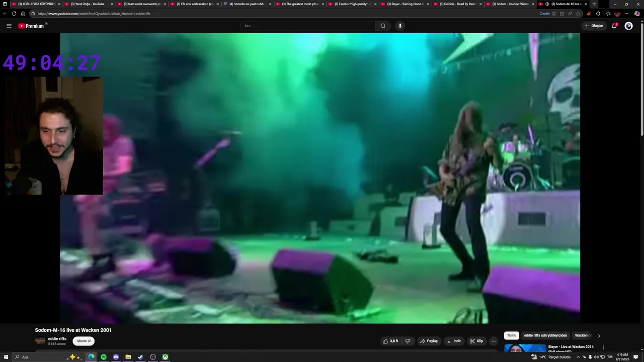Open browser extensions puzzle icon
644x362 pixels.
pos(598,14)
